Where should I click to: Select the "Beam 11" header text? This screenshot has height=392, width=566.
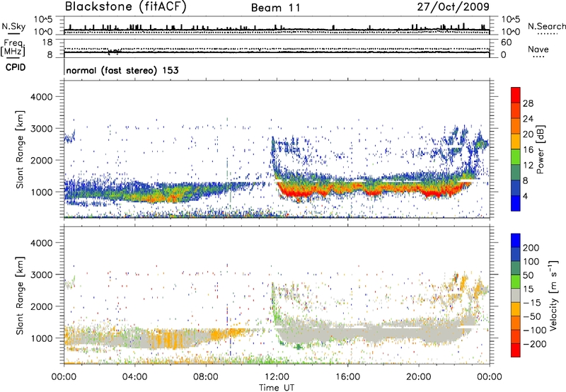click(276, 8)
